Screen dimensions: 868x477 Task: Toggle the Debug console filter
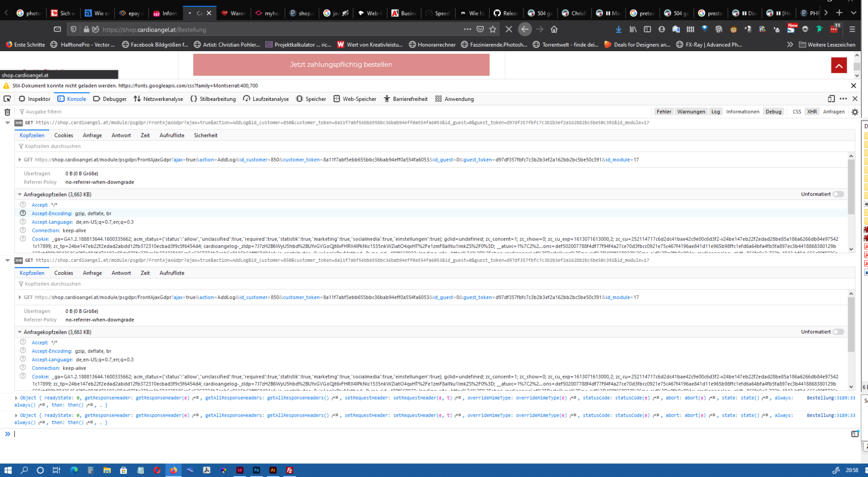773,112
